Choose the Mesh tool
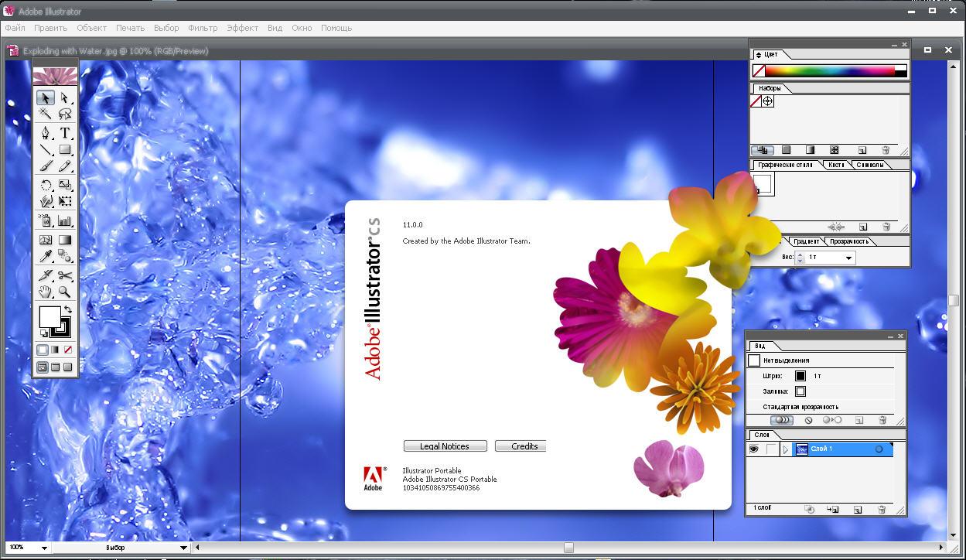 click(46, 240)
